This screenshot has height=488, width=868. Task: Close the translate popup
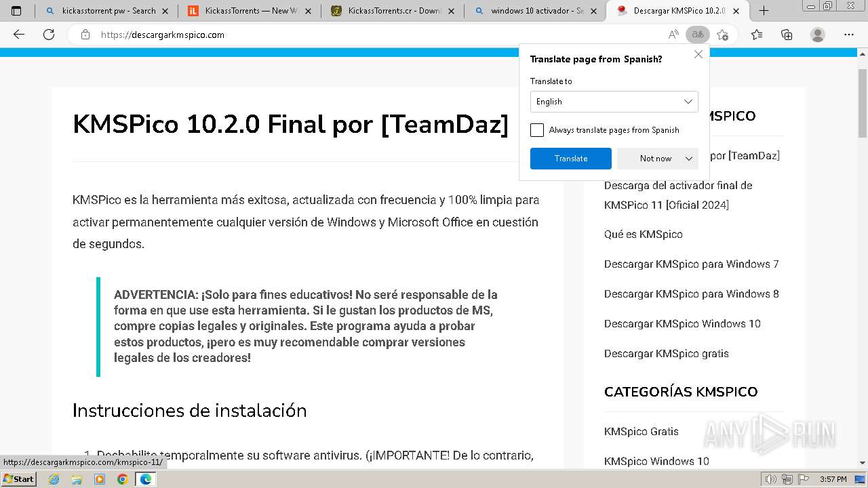(x=698, y=54)
